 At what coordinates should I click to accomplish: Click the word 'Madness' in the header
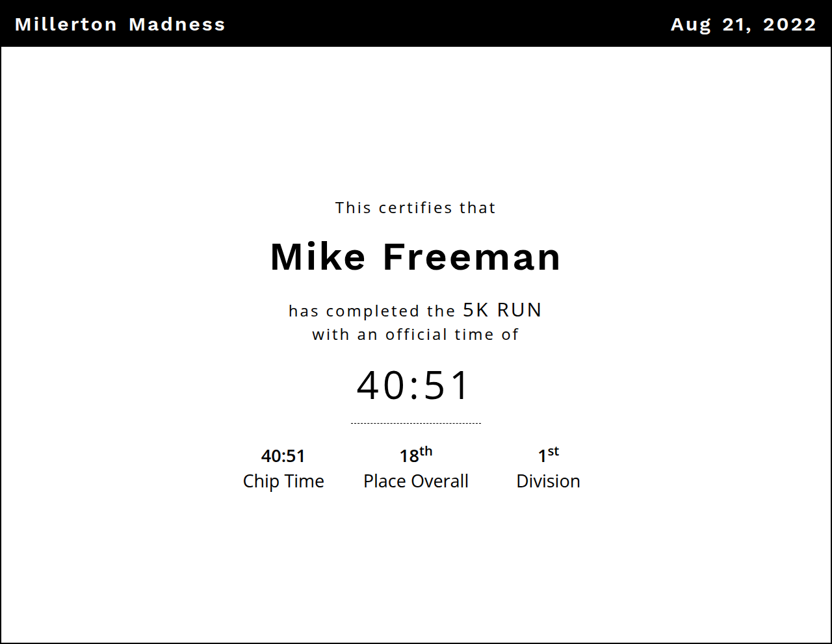coord(177,25)
